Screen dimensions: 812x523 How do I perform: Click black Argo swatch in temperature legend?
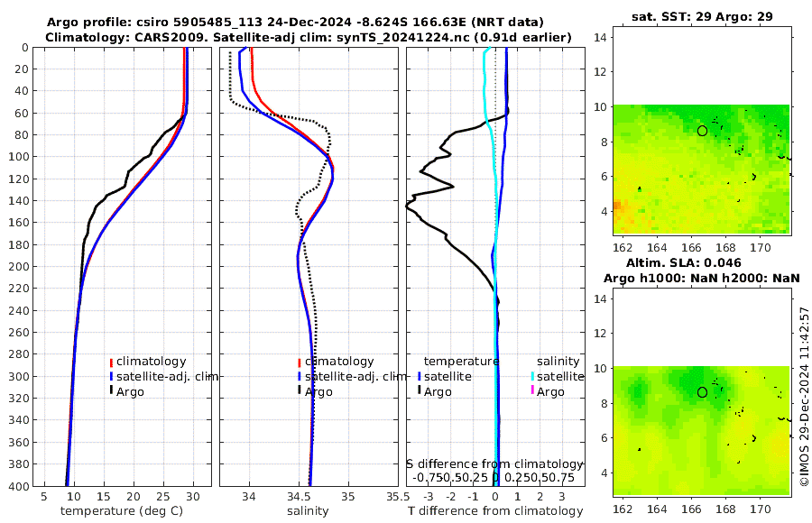[111, 390]
